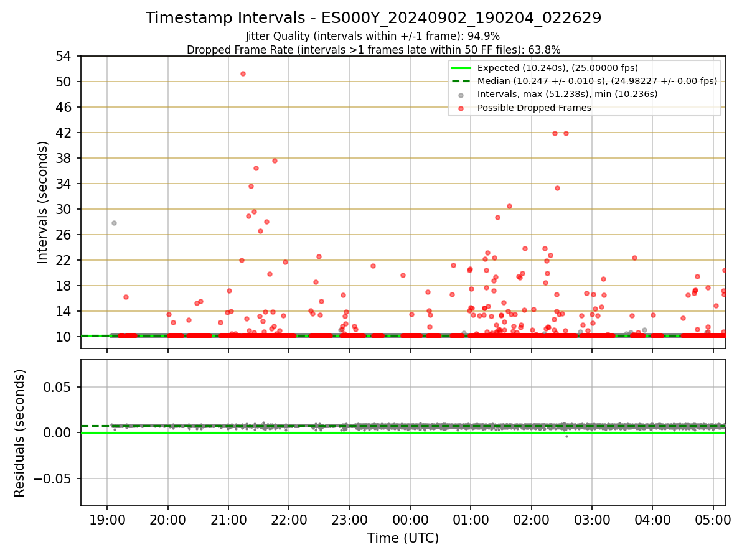Click legend entry 'Expected (10.240s), (25.00000 fps)'

coord(557,68)
